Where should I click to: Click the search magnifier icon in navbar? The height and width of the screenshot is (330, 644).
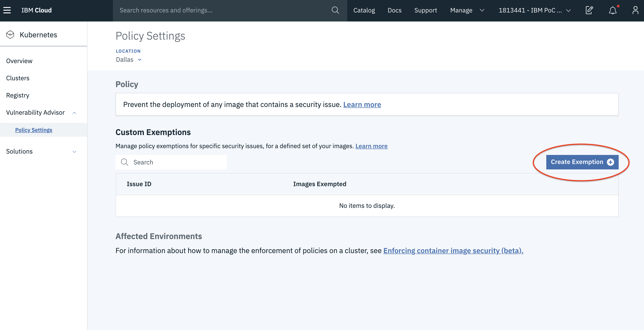[335, 10]
